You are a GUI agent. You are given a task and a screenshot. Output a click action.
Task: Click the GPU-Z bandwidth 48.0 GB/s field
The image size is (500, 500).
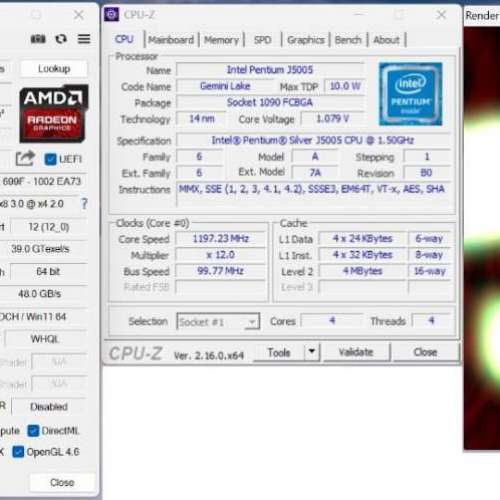39,294
